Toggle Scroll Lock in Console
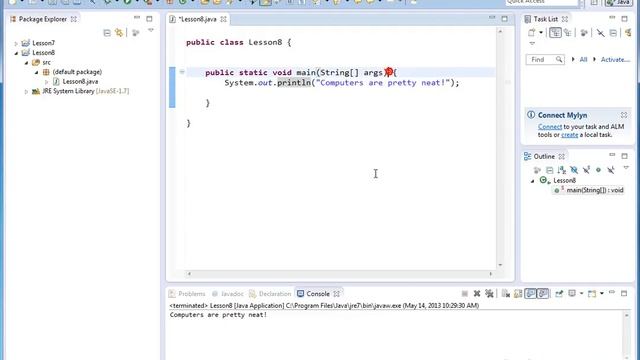640x360 pixels. pyautogui.click(x=518, y=293)
